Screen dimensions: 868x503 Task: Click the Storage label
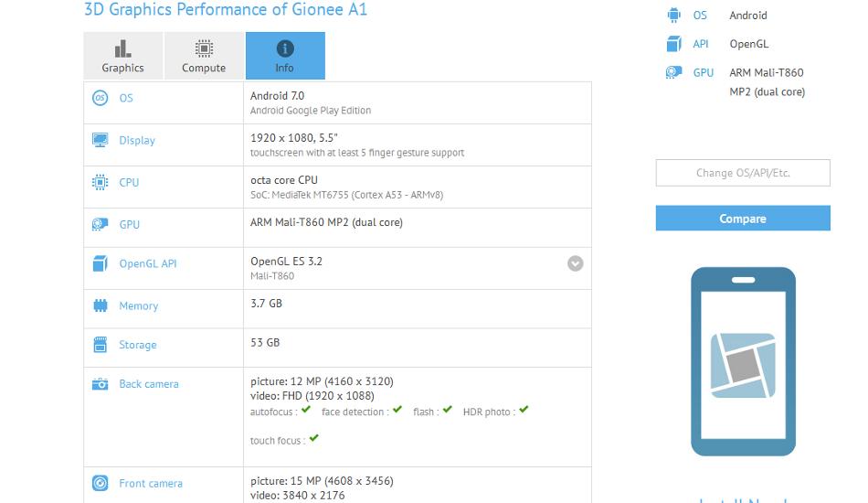pos(138,345)
